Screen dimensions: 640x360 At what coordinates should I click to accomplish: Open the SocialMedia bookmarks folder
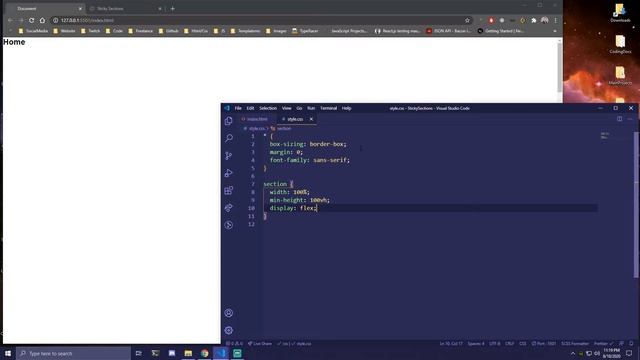pos(33,31)
